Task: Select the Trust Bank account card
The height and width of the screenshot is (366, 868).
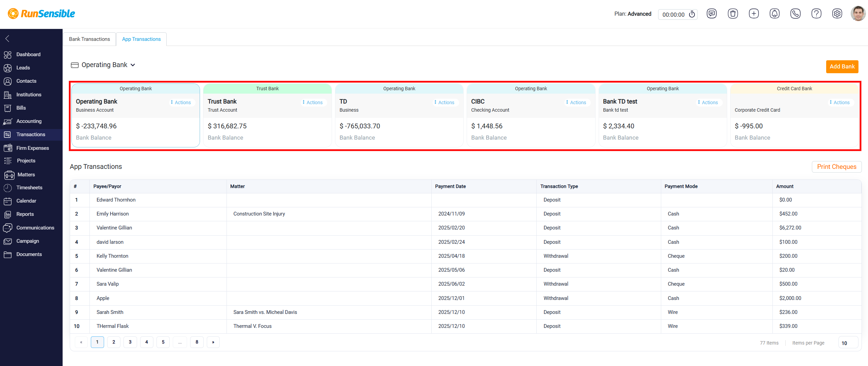Action: coord(267,115)
